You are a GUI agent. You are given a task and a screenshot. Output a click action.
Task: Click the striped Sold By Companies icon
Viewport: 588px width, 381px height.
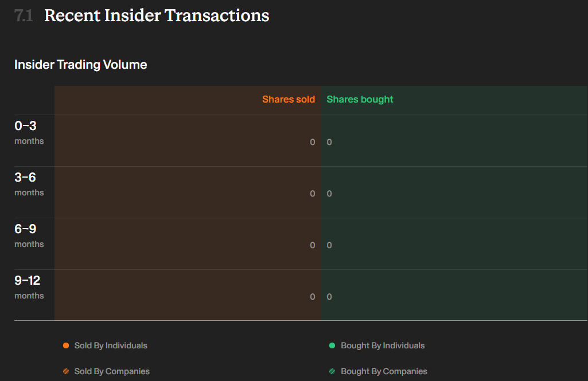coord(66,371)
